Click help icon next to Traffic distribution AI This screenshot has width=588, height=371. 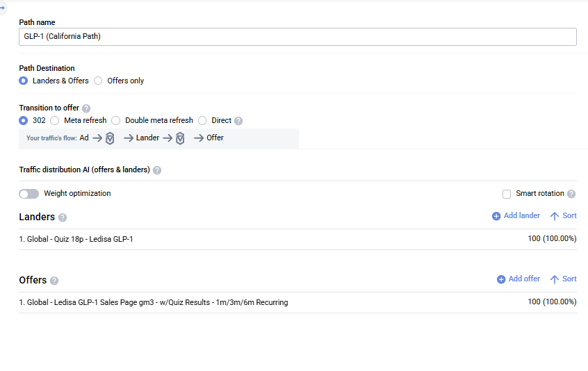tap(157, 170)
